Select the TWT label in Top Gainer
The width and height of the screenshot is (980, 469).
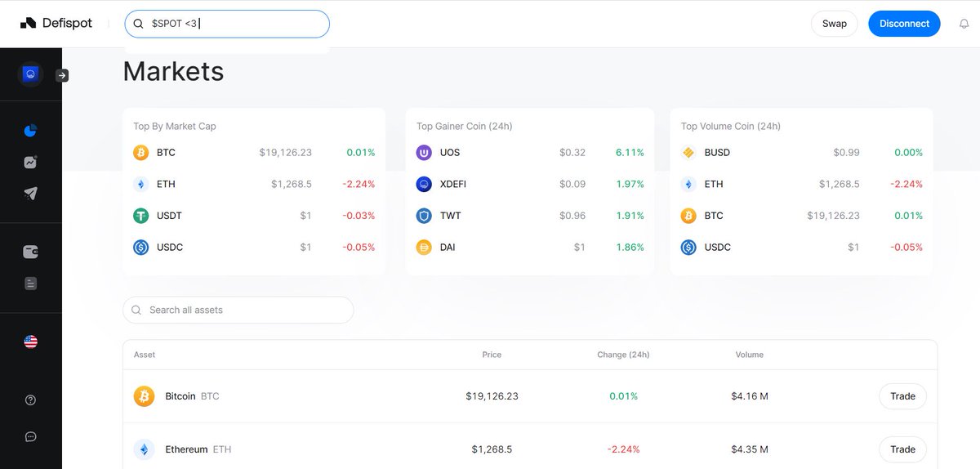click(450, 216)
